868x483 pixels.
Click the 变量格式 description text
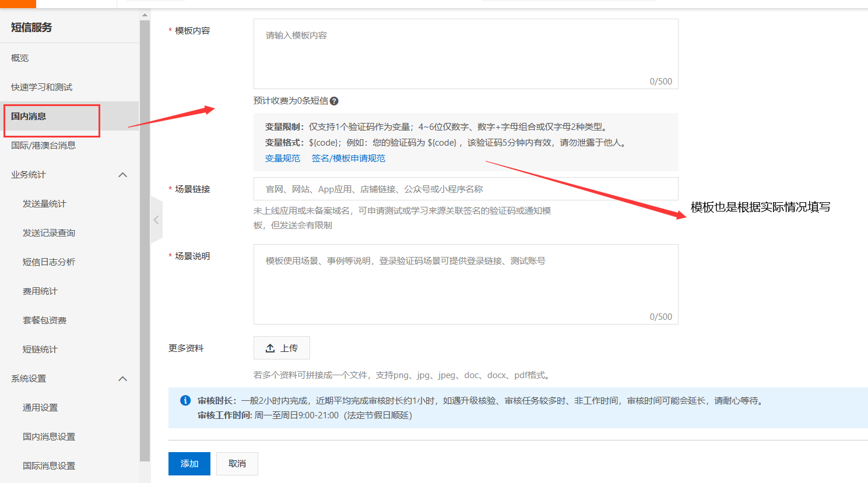click(x=447, y=143)
